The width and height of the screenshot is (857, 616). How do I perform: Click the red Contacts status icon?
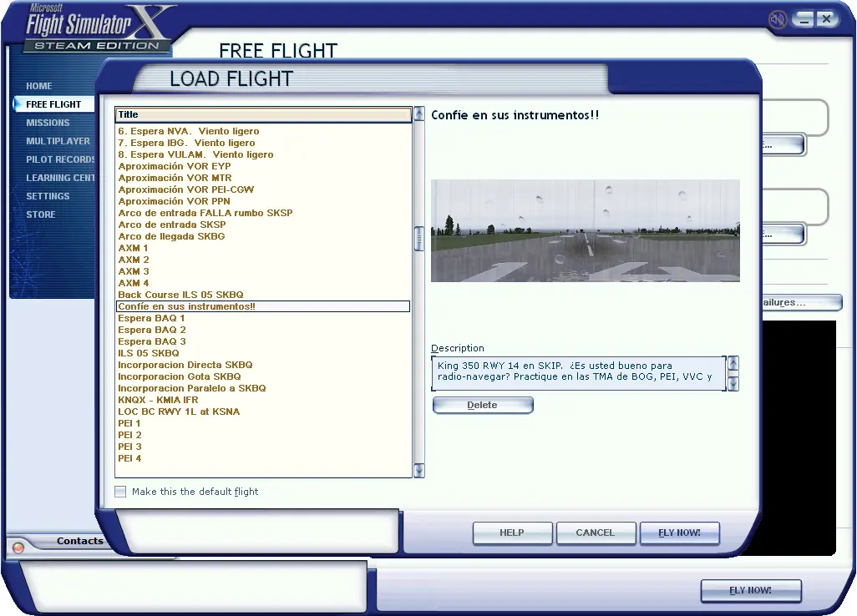tap(18, 548)
